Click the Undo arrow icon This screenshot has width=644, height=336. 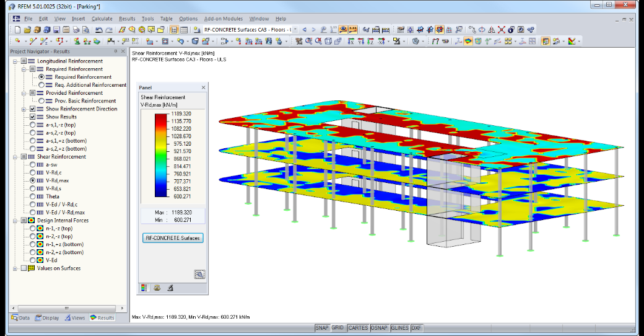tap(99, 30)
